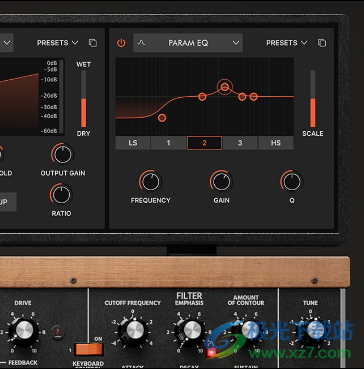Open Param EQ PRESETS menu

pyautogui.click(x=286, y=43)
